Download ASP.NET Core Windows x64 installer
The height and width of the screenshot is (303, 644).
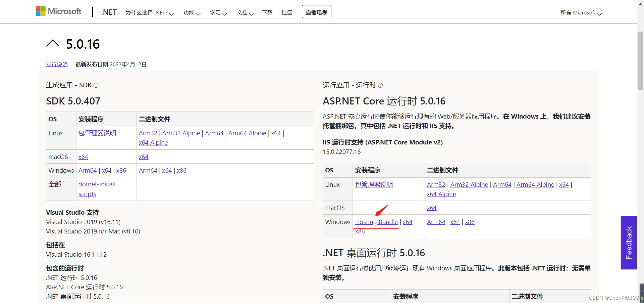point(408,222)
